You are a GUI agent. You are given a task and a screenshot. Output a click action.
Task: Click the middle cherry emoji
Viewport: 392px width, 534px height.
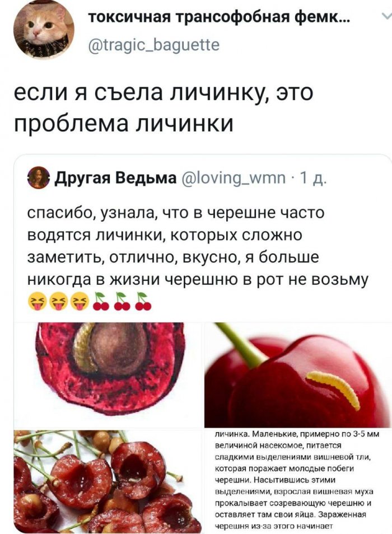(122, 301)
